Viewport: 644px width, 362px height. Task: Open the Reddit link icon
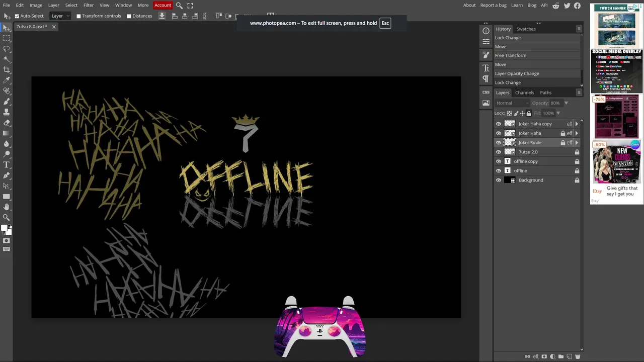tap(556, 6)
